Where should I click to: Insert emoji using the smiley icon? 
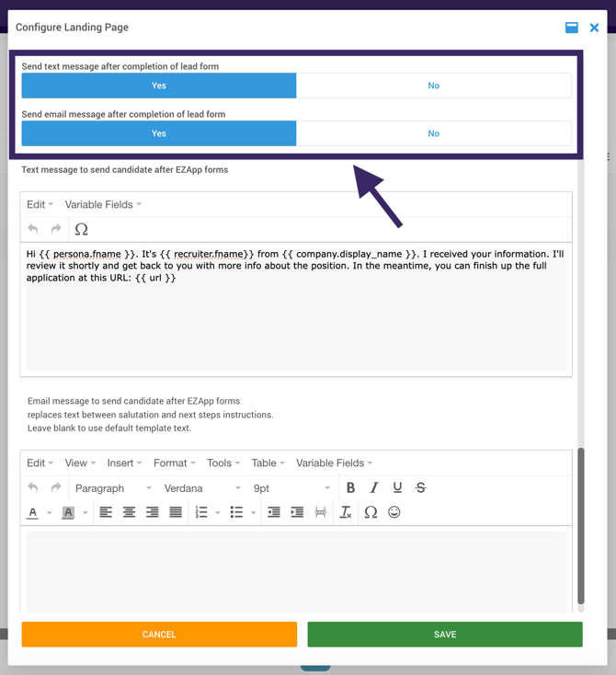tap(394, 512)
